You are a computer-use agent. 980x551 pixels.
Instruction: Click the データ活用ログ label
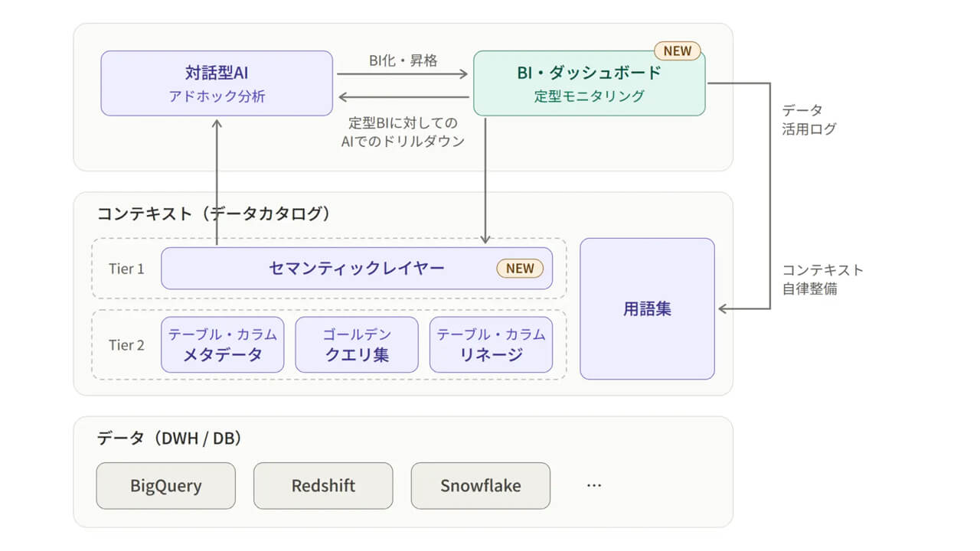(x=809, y=119)
